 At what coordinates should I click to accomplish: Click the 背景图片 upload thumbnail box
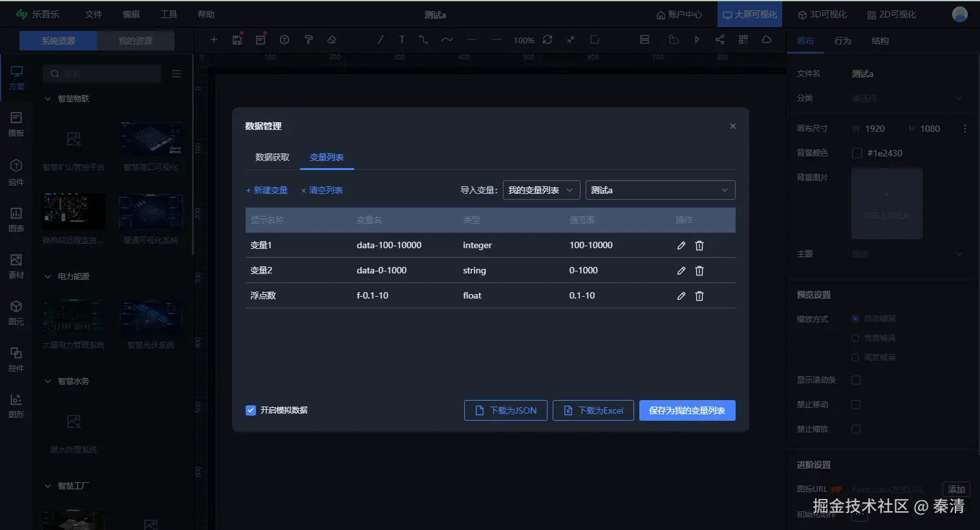(x=887, y=204)
